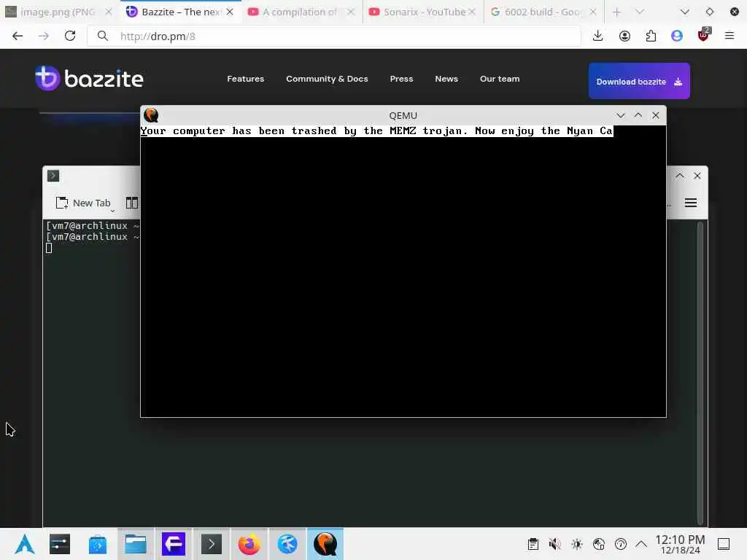The image size is (747, 560).
Task: Click the QEMU window icon in titlebar
Action: [151, 115]
